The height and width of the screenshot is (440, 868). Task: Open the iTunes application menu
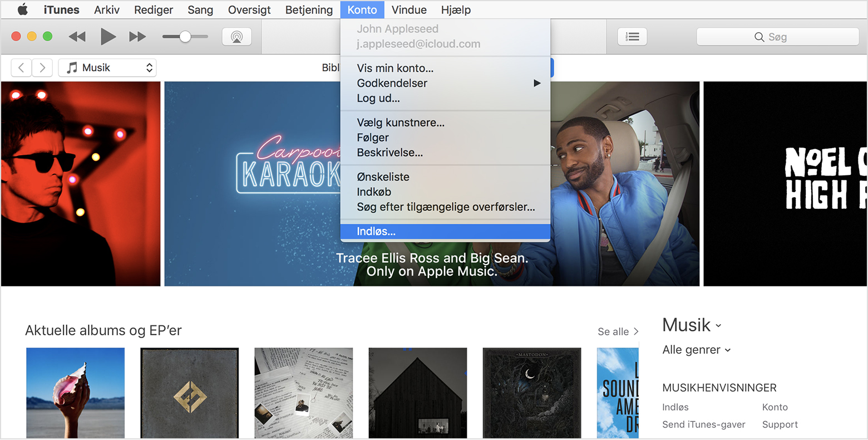(61, 9)
